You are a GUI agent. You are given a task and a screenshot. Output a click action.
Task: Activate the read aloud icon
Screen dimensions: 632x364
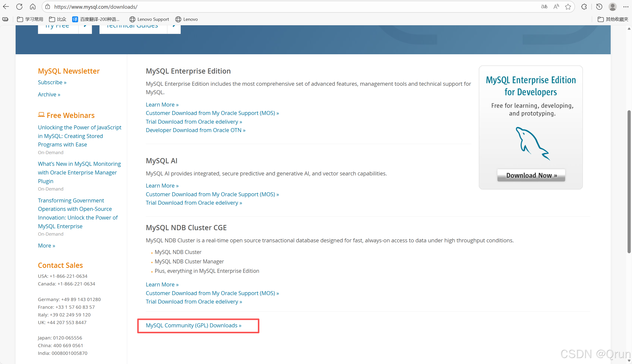pos(556,7)
